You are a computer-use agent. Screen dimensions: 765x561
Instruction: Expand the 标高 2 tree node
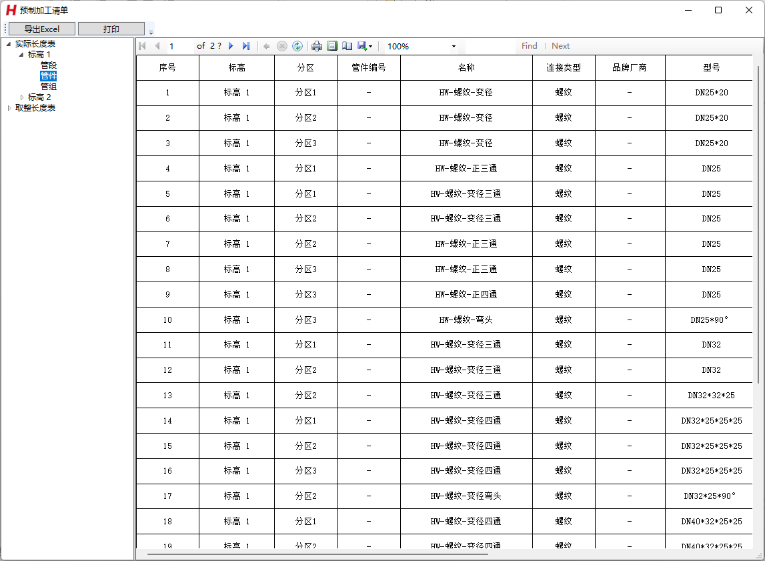point(21,97)
